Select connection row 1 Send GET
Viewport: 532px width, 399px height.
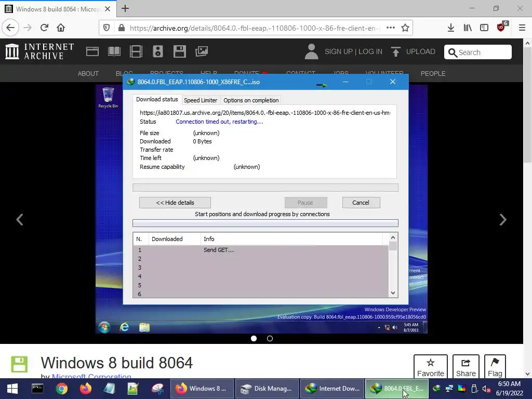[261, 250]
